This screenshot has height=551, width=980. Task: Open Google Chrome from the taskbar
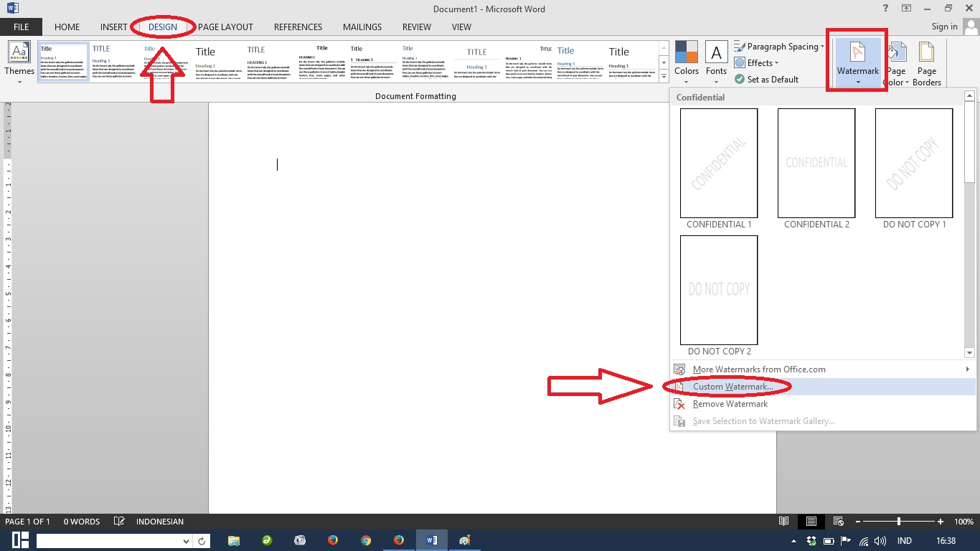pos(366,541)
